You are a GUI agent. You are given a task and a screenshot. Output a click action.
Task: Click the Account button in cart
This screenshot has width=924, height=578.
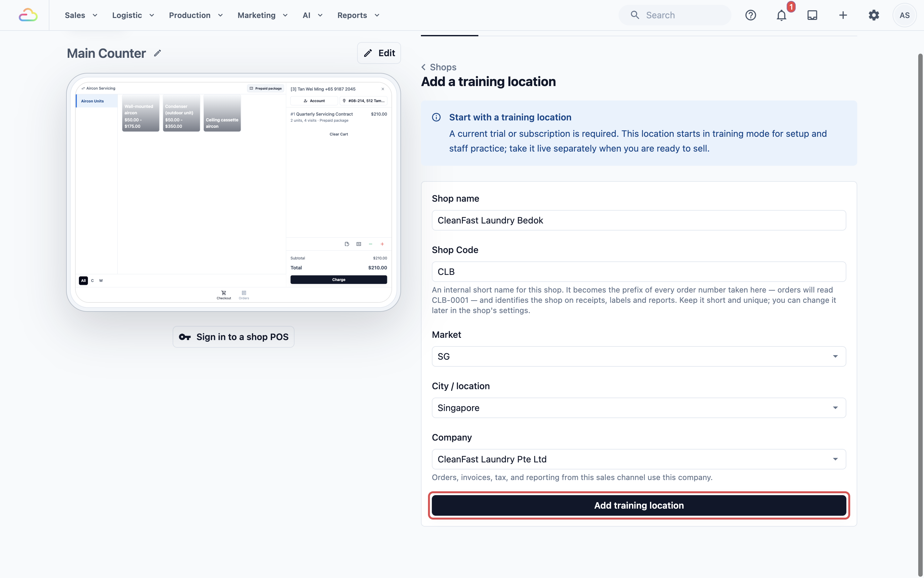(x=314, y=101)
